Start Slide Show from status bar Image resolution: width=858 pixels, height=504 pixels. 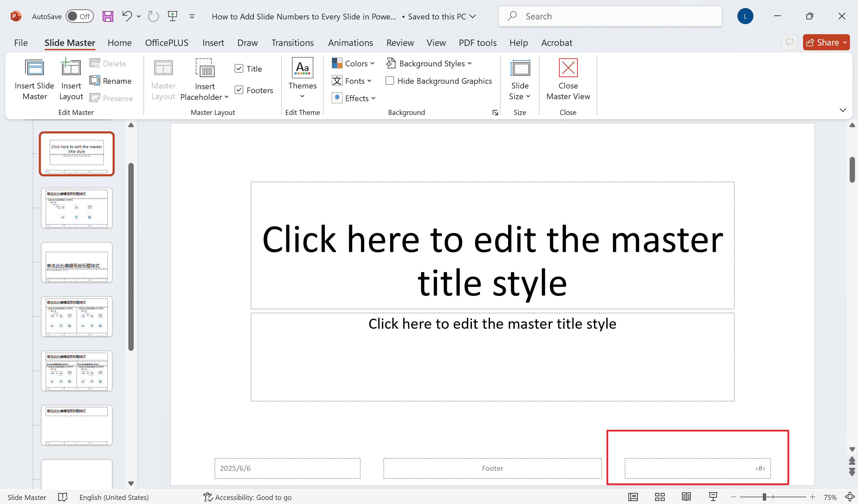(x=713, y=497)
